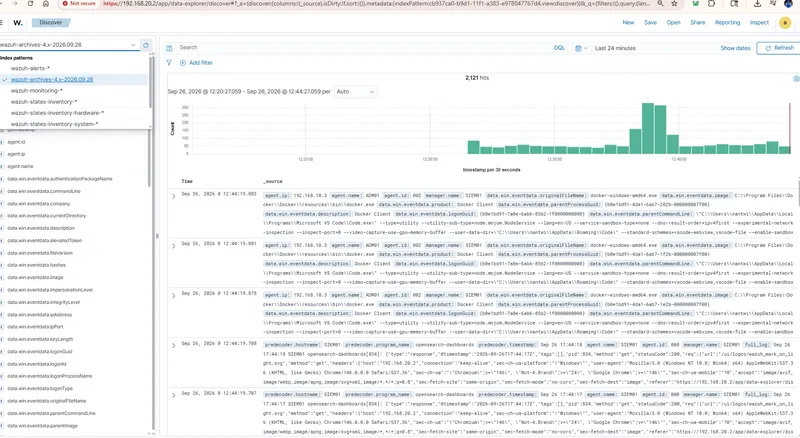Viewport: 800px width, 438px height.
Task: Click New in top menu
Action: coord(628,23)
